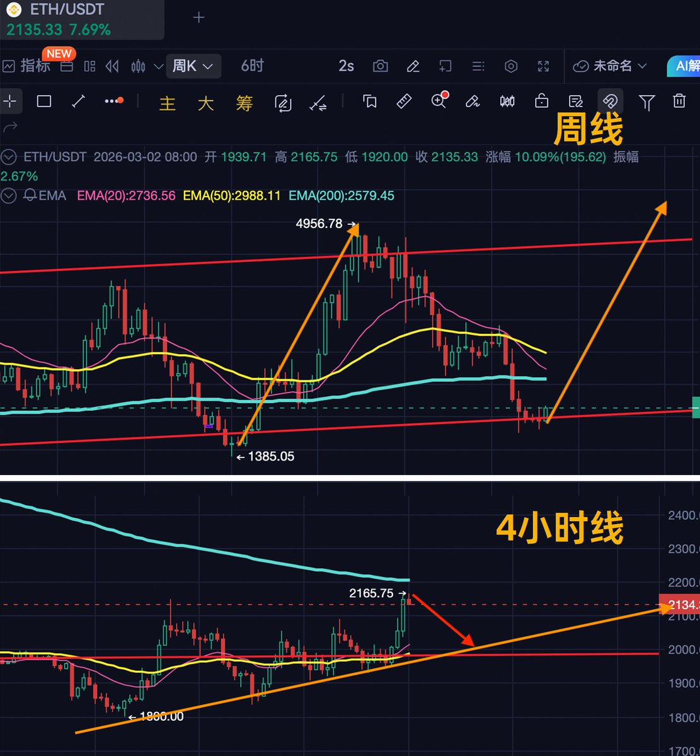Add a new tab with plus icon
This screenshot has width=700, height=756.
pos(198,18)
